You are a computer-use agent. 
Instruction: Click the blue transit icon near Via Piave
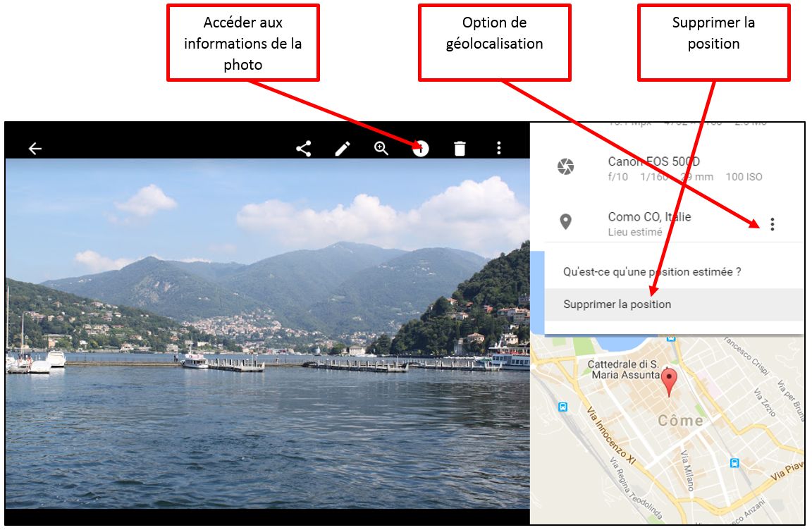coord(734,463)
